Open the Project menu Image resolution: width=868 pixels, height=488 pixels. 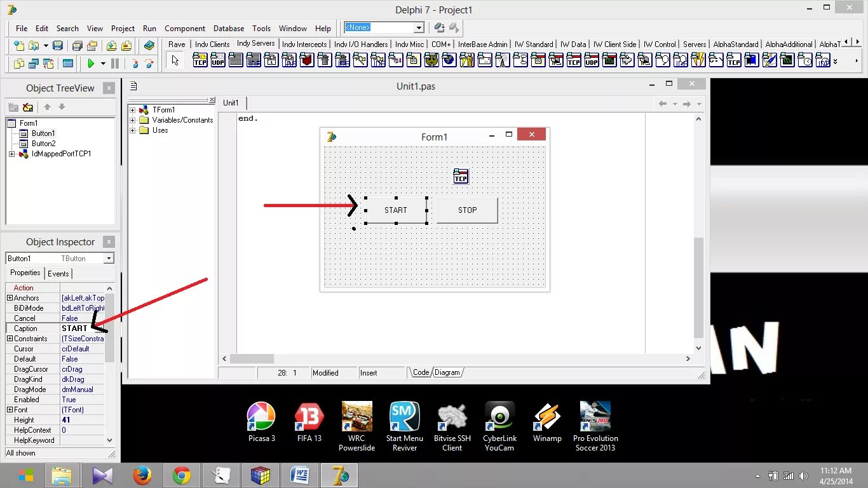tap(123, 29)
